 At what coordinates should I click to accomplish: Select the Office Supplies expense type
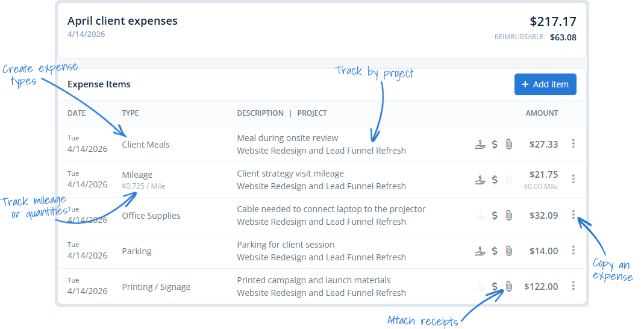(x=151, y=216)
